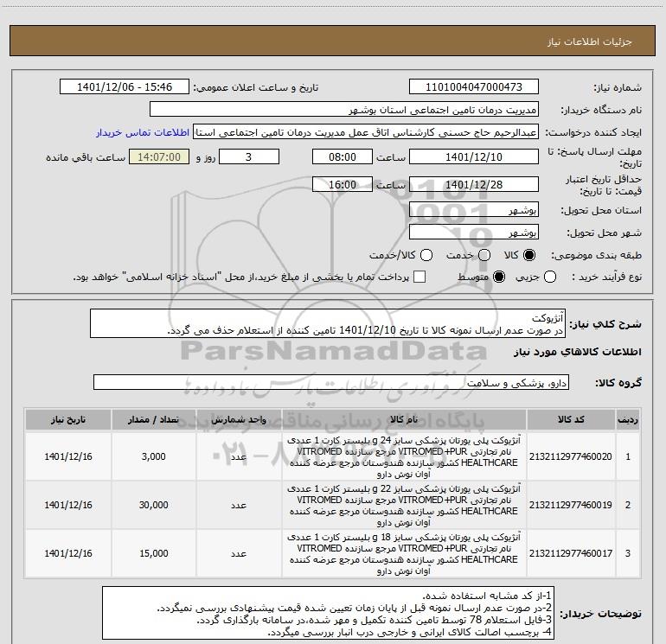Click the response deadline time 08:00

click(x=343, y=156)
